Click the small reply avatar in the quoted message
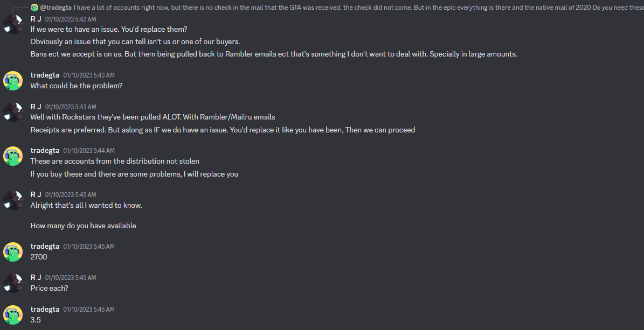644x330 pixels. coord(34,8)
